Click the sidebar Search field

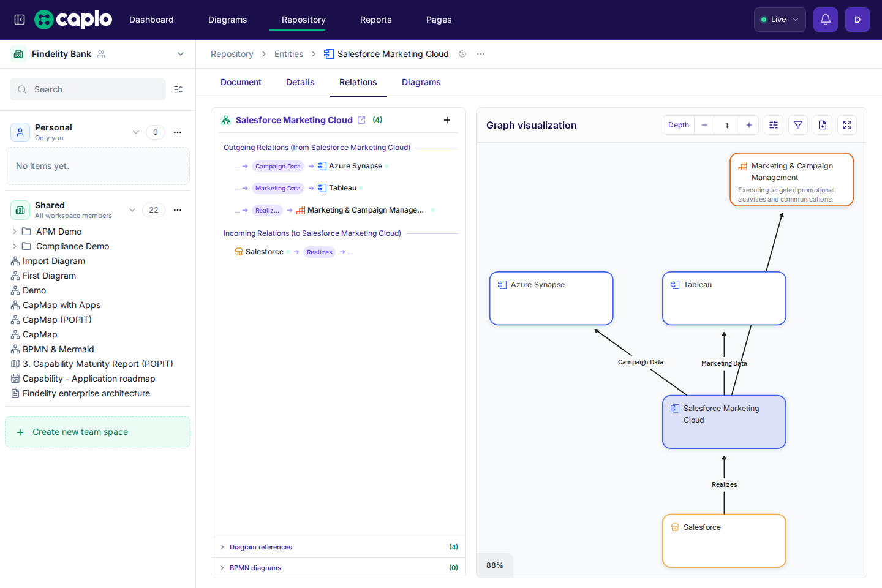tap(88, 89)
